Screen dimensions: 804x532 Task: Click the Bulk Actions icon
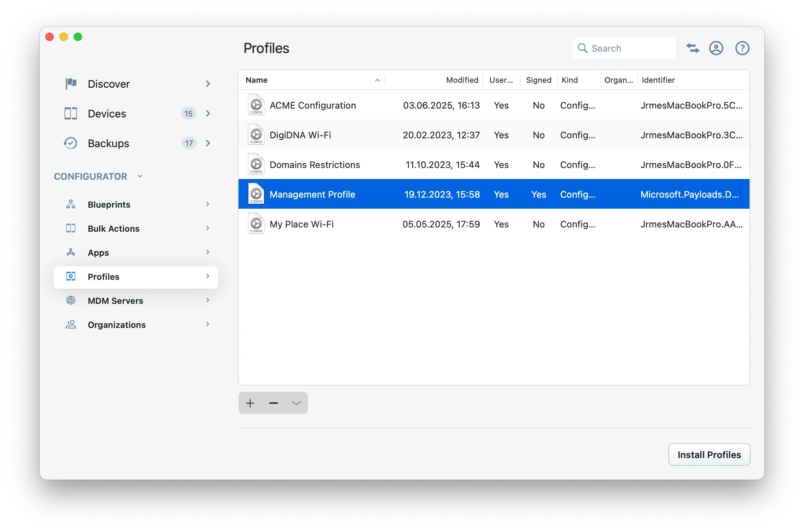coord(70,229)
